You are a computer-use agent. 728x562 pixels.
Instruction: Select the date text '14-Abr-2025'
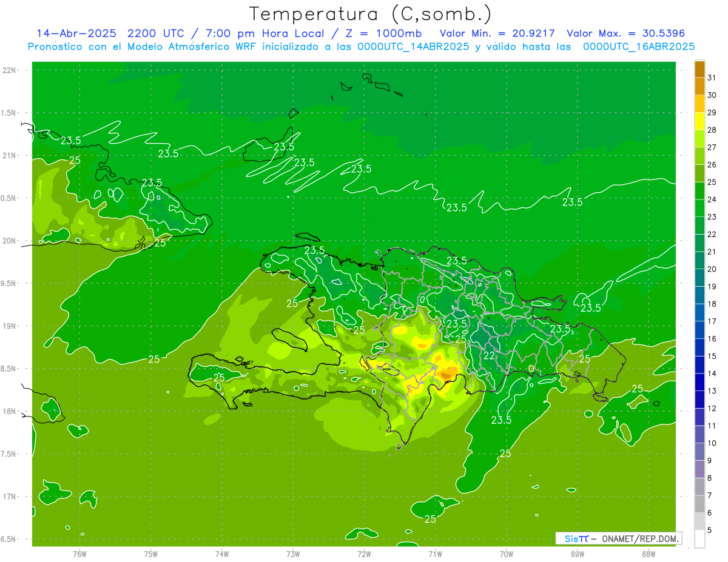[x=77, y=33]
